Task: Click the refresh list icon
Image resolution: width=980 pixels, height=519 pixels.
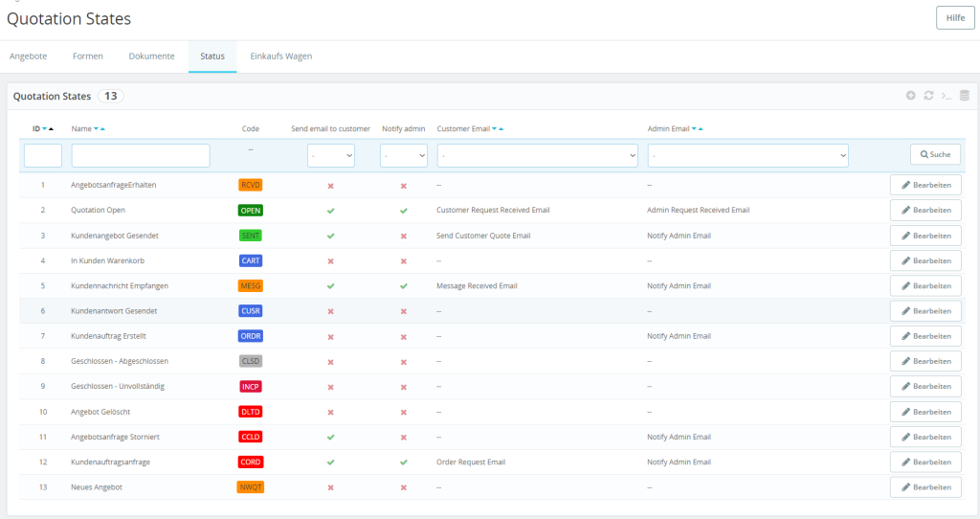Action: [x=928, y=96]
